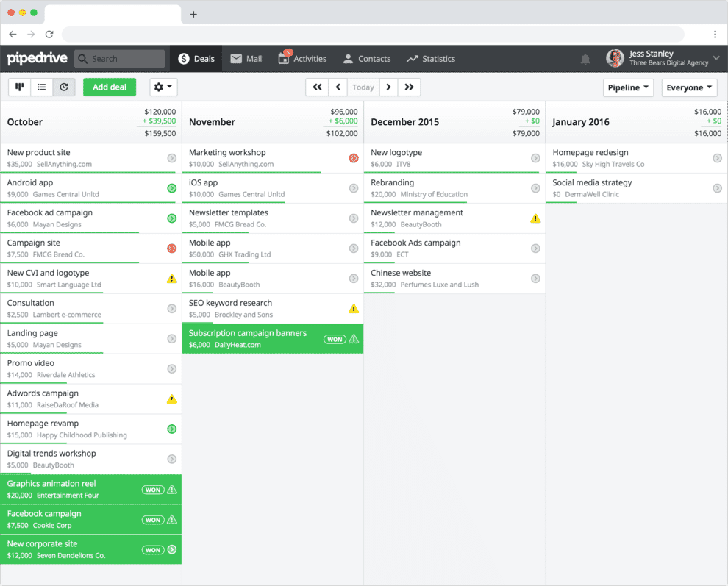Image resolution: width=728 pixels, height=586 pixels.
Task: Expand the Jess Stanley account menu
Action: click(x=716, y=58)
